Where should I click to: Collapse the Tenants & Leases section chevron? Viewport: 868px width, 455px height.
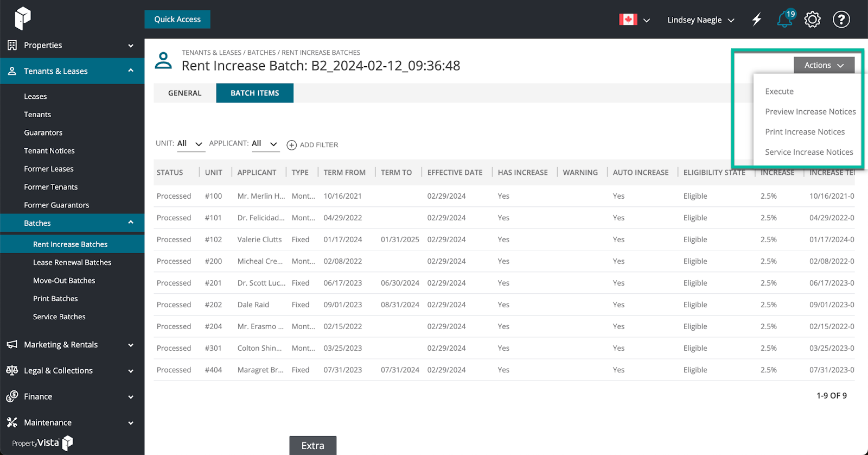point(131,71)
